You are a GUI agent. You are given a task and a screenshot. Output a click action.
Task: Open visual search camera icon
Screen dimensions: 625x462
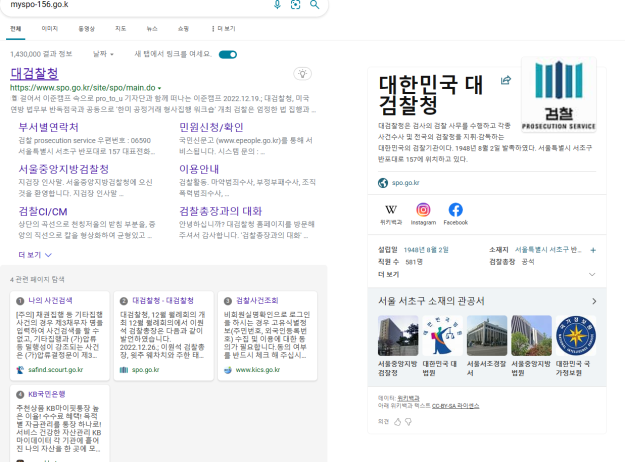tap(295, 4)
